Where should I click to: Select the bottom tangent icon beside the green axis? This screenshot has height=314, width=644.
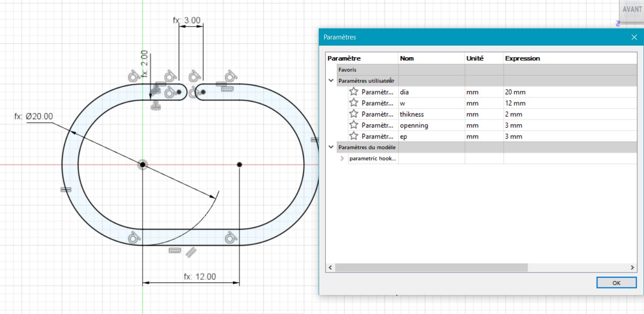[133, 238]
